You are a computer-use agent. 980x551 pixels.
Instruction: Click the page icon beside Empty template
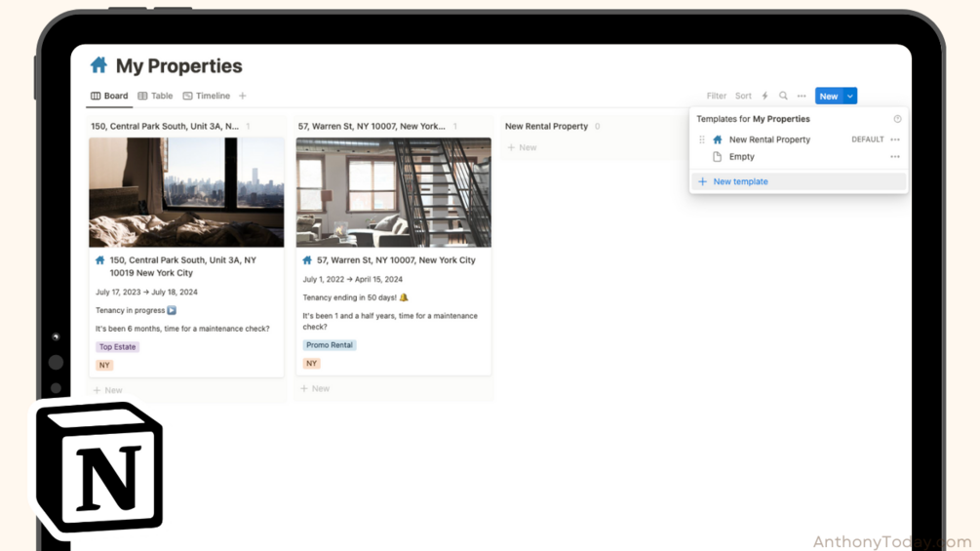[718, 157]
